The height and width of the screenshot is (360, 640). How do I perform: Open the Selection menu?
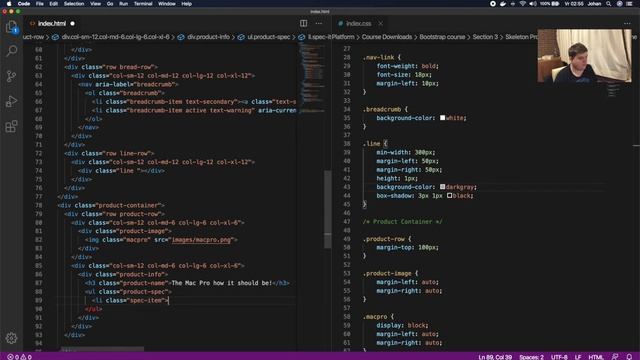(74, 4)
